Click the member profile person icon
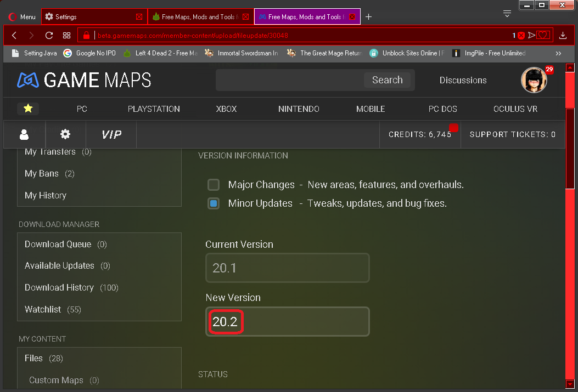578x392 pixels. click(24, 134)
